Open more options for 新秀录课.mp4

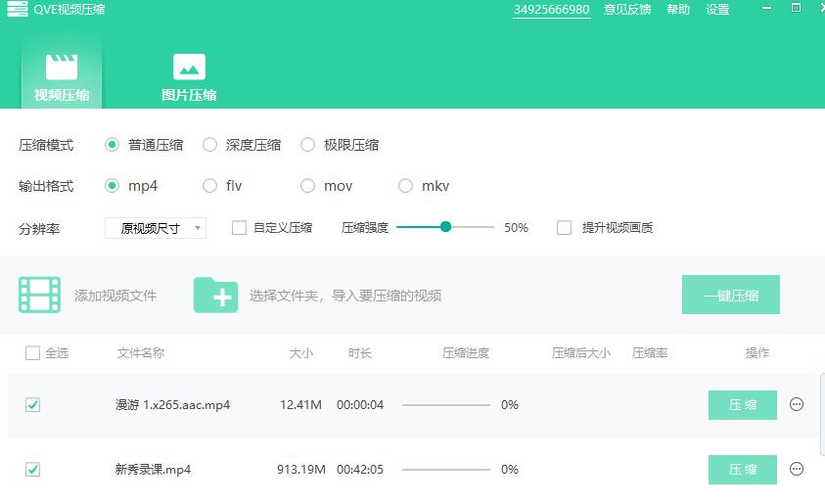pyautogui.click(x=797, y=469)
